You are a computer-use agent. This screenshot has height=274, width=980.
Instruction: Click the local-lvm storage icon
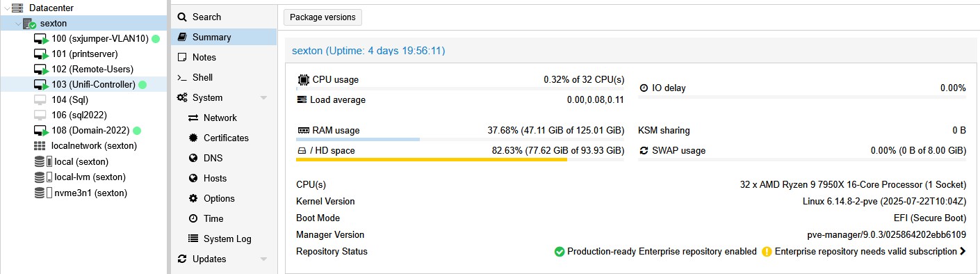coord(43,177)
